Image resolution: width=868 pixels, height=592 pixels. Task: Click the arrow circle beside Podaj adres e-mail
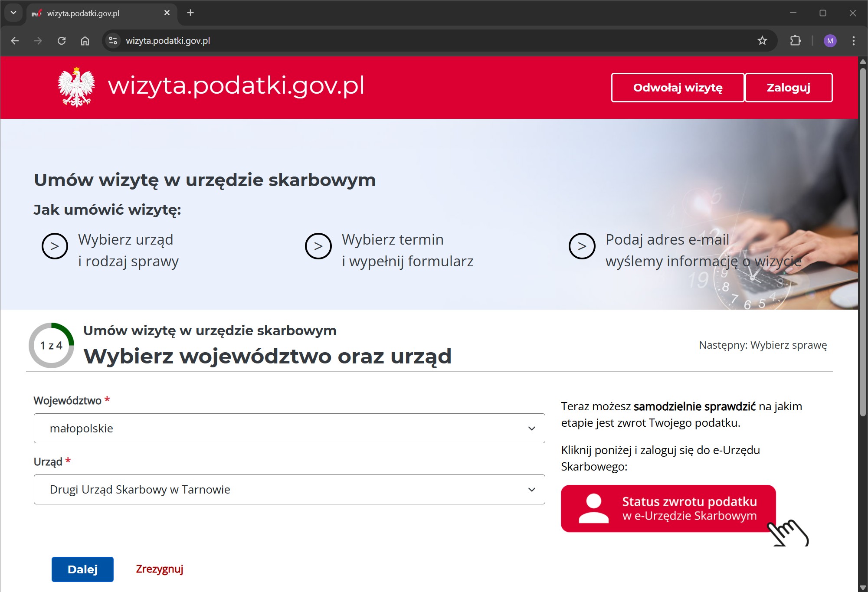pos(582,246)
